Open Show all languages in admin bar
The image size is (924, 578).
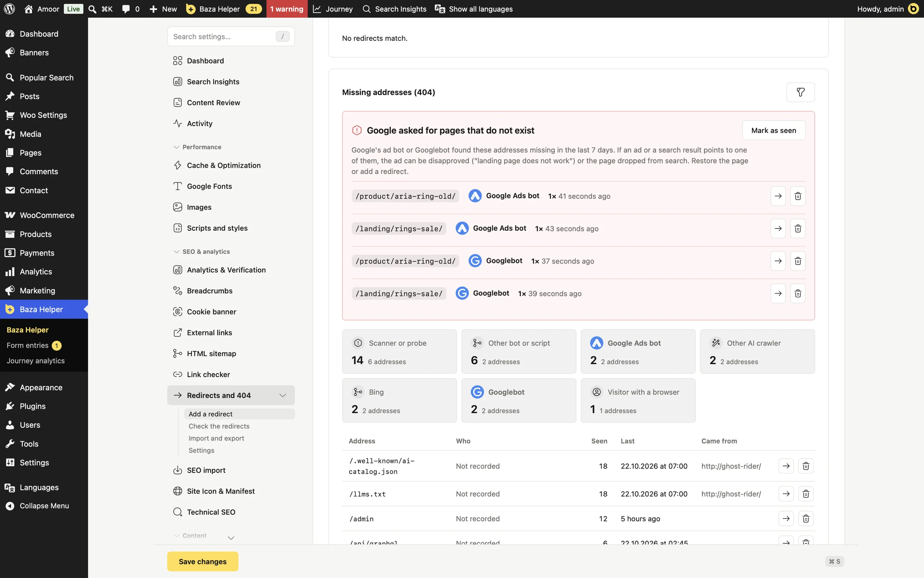coord(474,9)
